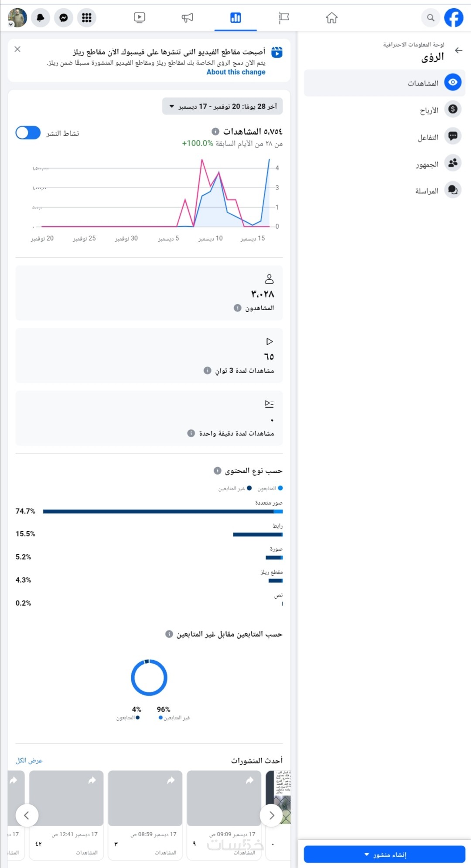The height and width of the screenshot is (868, 471).
Task: Open the megaphone ads icon
Action: 187,18
